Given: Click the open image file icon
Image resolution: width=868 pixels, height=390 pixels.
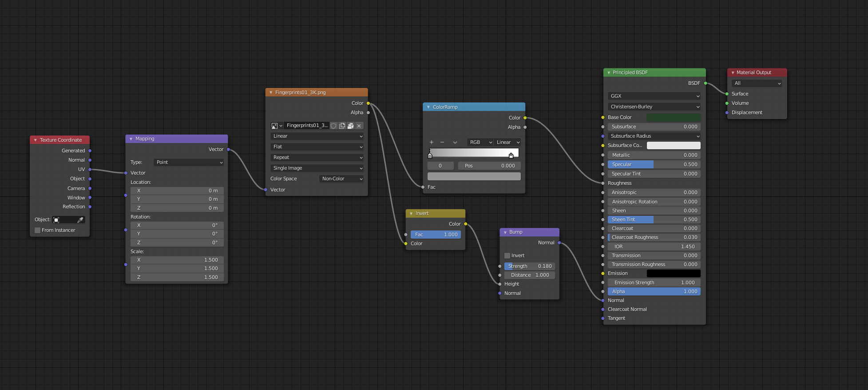Looking at the screenshot, I should tap(350, 126).
